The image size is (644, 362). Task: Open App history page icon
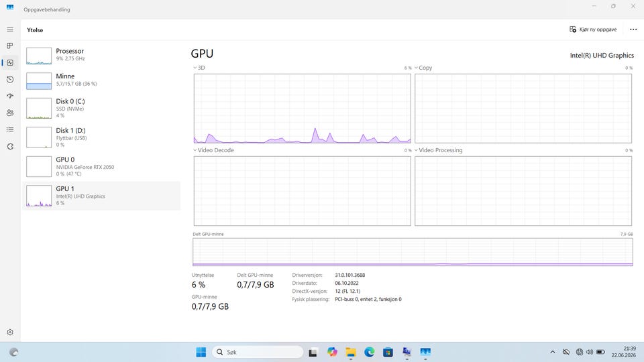coord(10,79)
